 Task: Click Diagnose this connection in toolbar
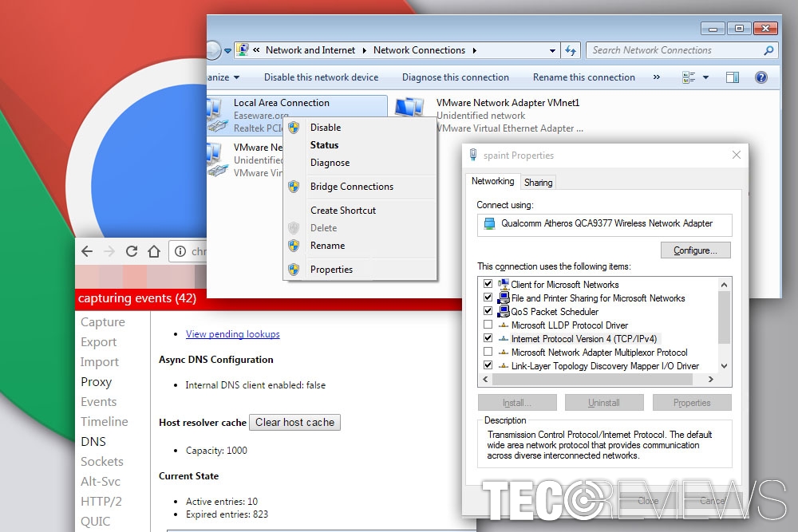click(456, 77)
